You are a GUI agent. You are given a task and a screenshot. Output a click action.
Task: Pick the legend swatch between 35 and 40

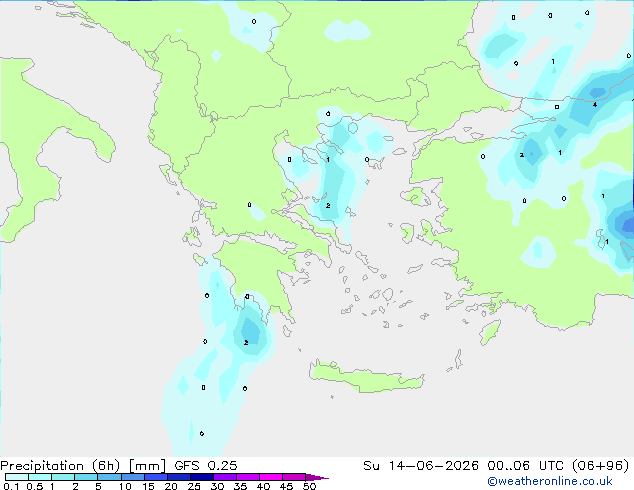(x=248, y=477)
